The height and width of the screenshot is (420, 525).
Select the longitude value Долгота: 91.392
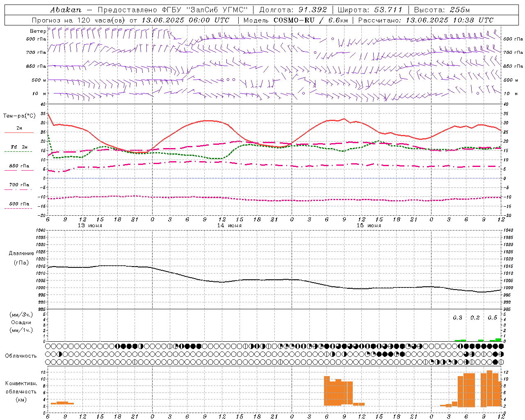click(x=293, y=10)
